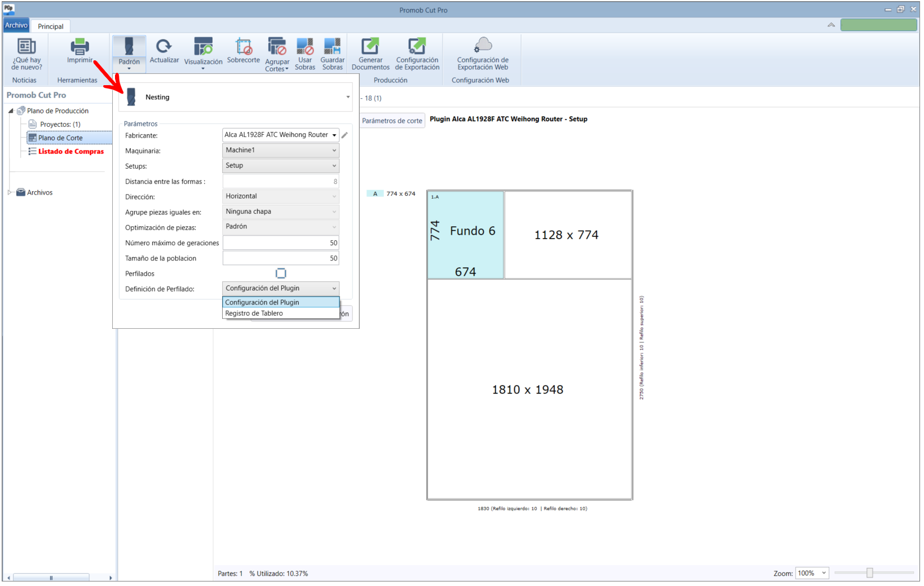Expand the Maquinaria dropdown
This screenshot has height=586, width=924.
(281, 151)
